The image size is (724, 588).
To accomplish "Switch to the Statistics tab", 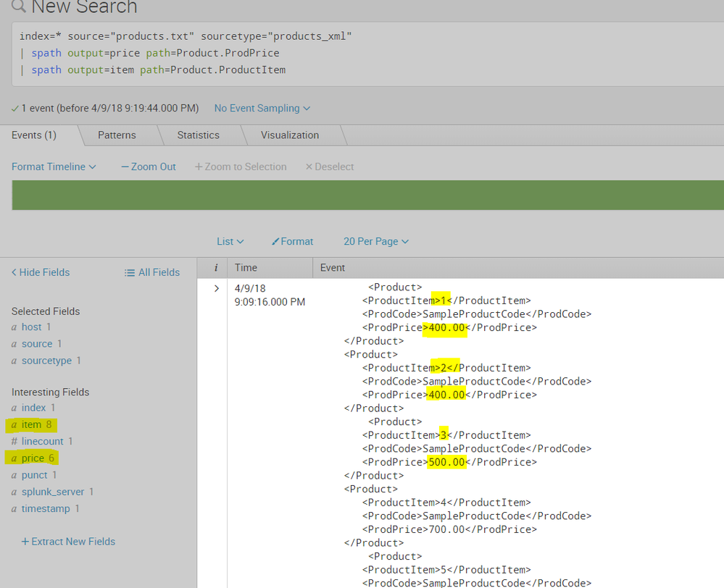I will [x=198, y=135].
